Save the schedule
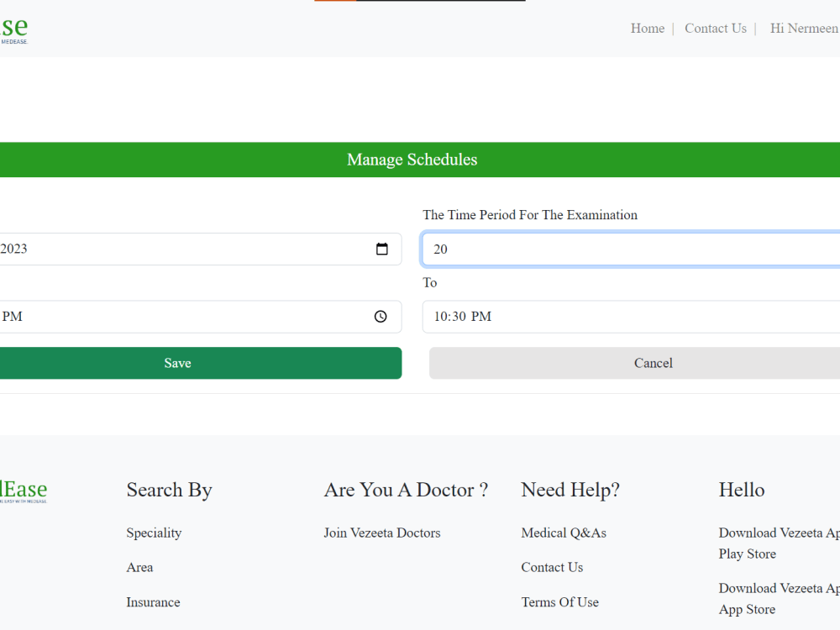The image size is (840, 630). 201,363
